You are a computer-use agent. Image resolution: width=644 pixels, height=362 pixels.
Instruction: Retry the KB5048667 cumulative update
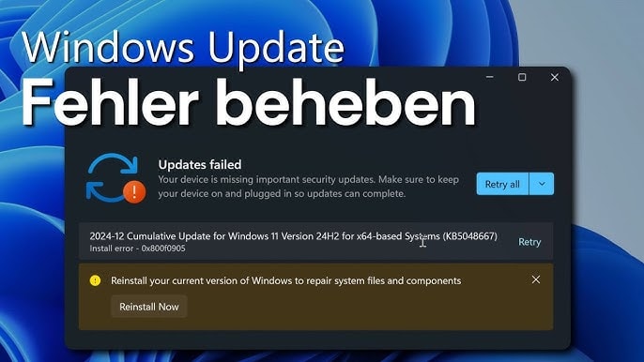(x=529, y=242)
